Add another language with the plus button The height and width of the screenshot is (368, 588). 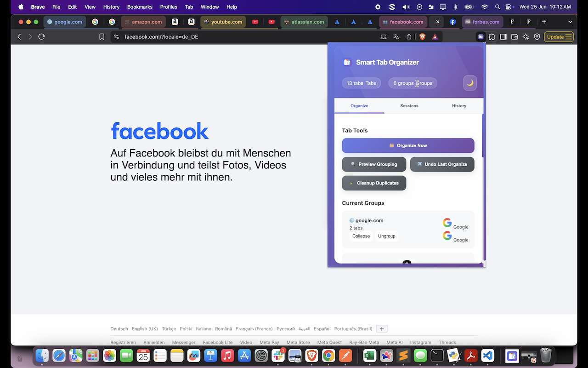[382, 328]
